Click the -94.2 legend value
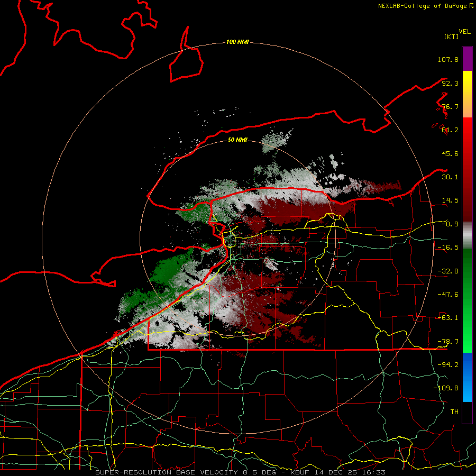Image resolution: width=476 pixels, height=476 pixels. click(x=448, y=365)
